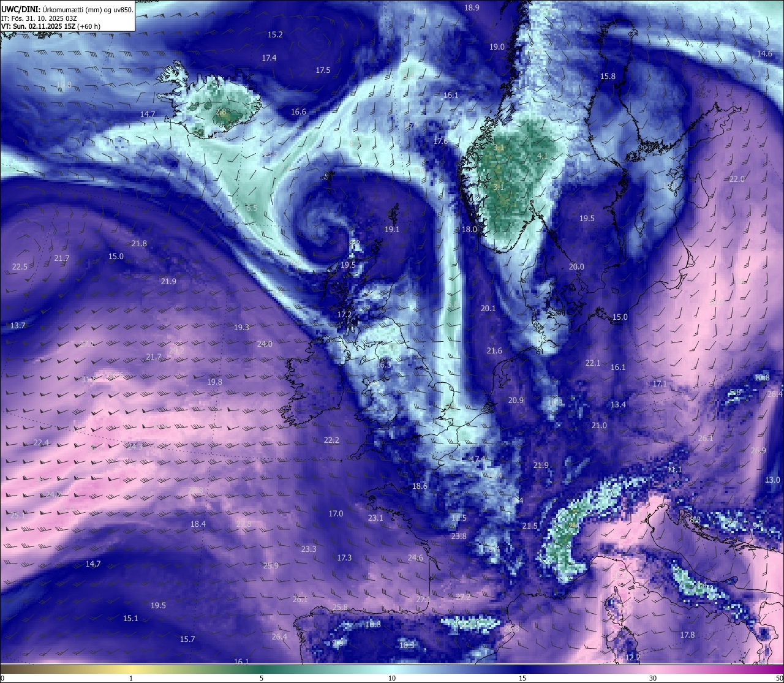Click the 17.8 value in the lower right
784x683 pixels.
pos(688,635)
